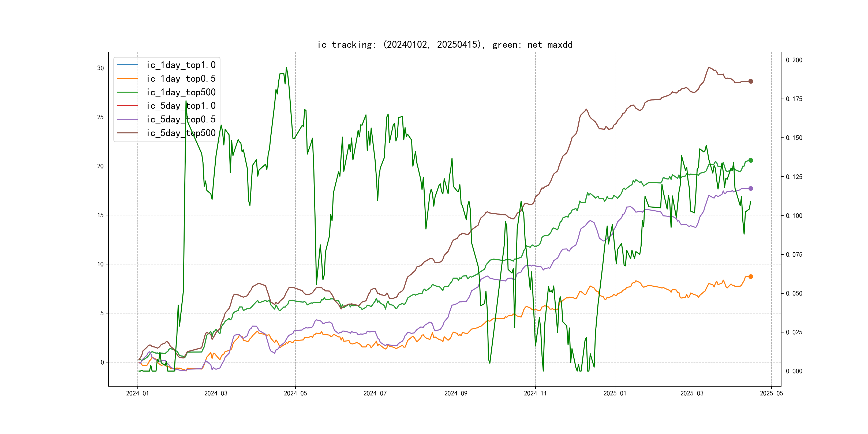Select the ic_5day_top0.5 legend entry text
Screen dimensions: 868x434
point(181,119)
